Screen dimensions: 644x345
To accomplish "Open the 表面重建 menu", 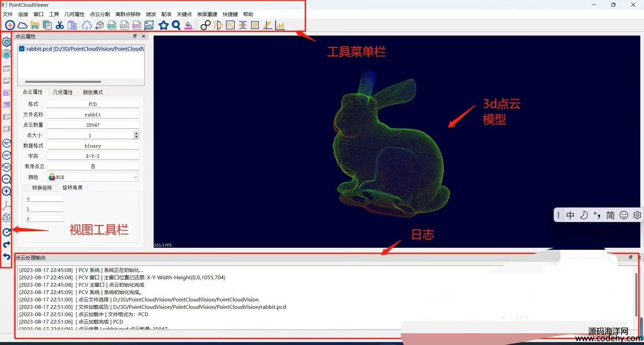I will (207, 14).
